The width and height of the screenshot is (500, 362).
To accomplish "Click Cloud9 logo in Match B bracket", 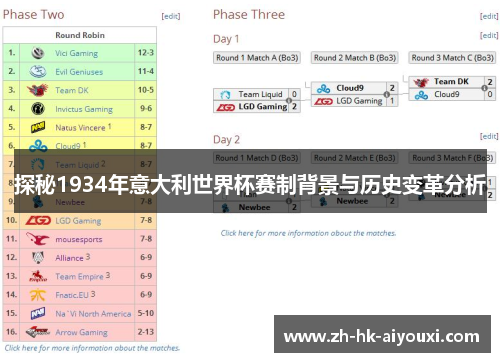I will point(323,88).
